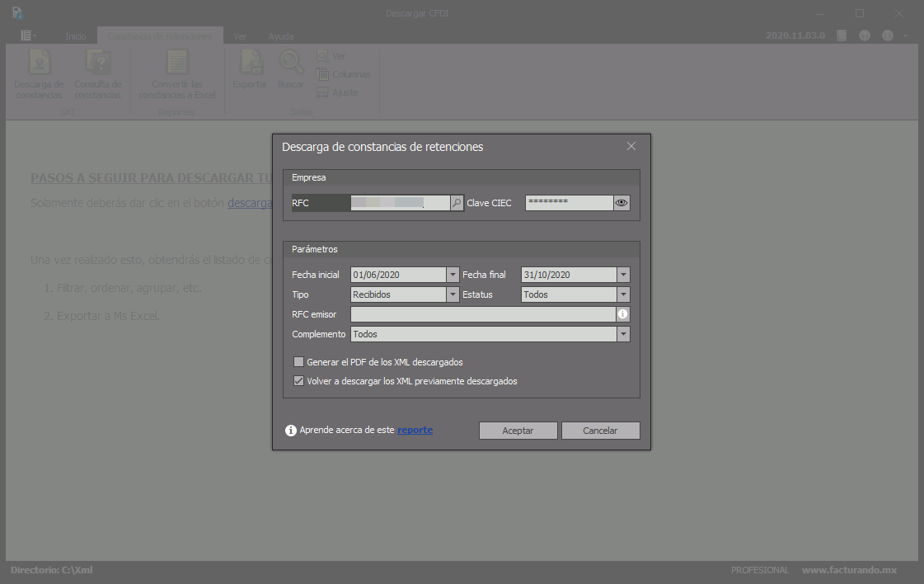Click the Consulta de constancias ribbon icon
Viewport: 924px width, 584px height.
(x=98, y=63)
